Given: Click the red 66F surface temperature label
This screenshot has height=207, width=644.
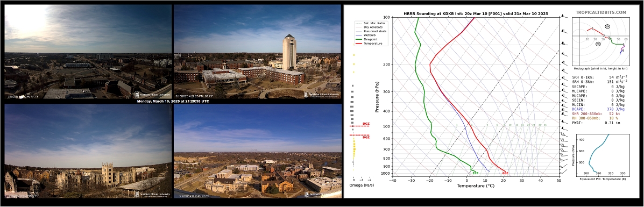Looking at the screenshot, I should point(506,173).
